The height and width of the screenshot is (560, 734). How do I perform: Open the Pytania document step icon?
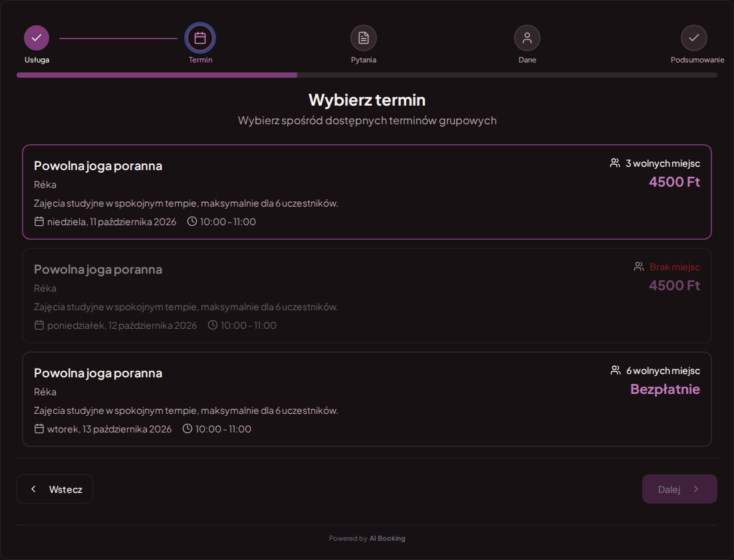point(364,38)
